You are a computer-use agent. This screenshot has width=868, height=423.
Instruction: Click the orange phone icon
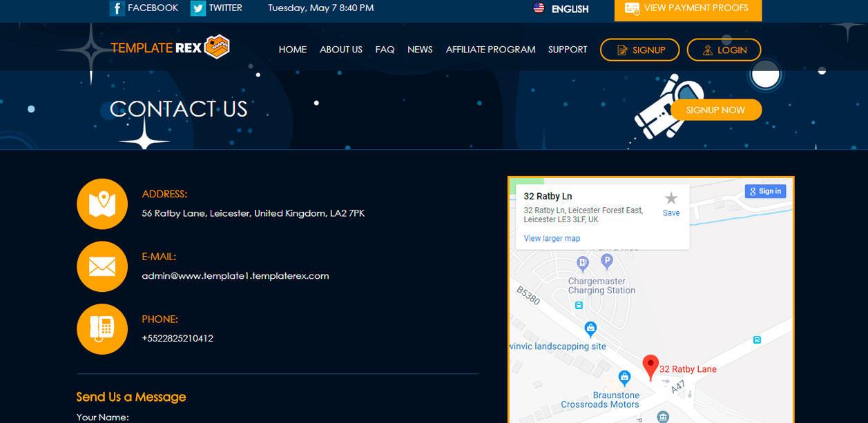coord(102,329)
